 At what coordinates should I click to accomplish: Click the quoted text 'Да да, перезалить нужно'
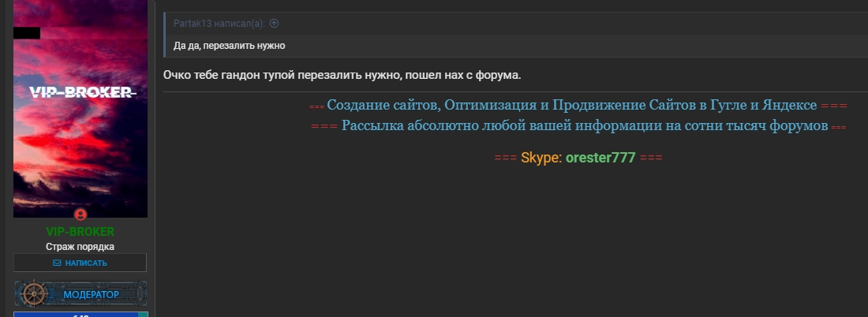tap(229, 46)
